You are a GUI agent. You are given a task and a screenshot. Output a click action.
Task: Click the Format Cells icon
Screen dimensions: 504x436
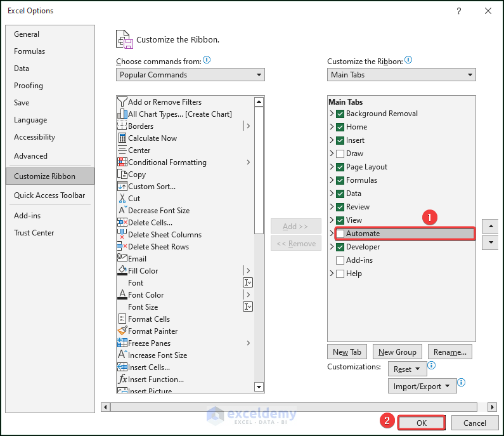coord(122,319)
